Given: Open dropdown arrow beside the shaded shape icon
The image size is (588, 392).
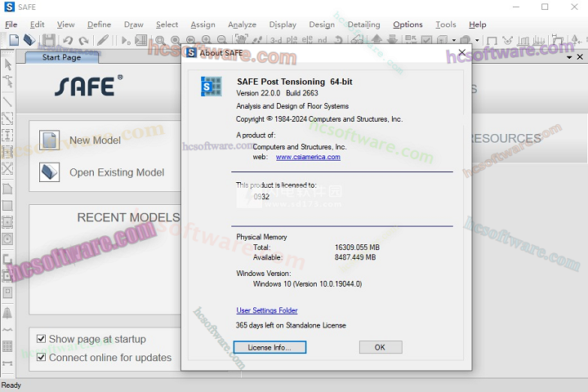Looking at the screenshot, I should (477, 40).
